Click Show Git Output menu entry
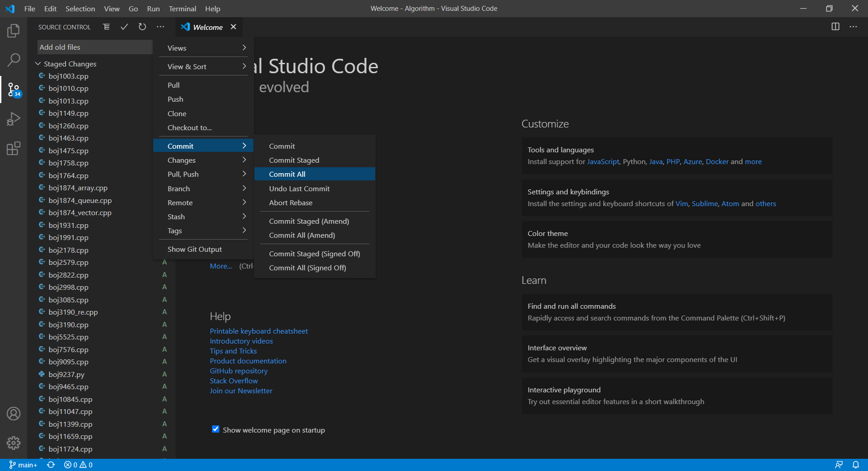The width and height of the screenshot is (868, 471). (203, 249)
